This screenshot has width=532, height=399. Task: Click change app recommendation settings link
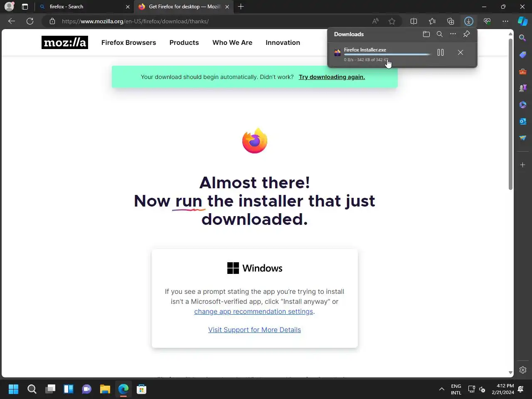254,311
